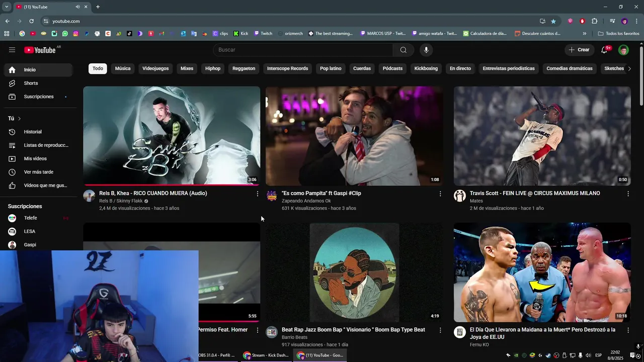Open a new browser tab with plus

click(x=98, y=7)
